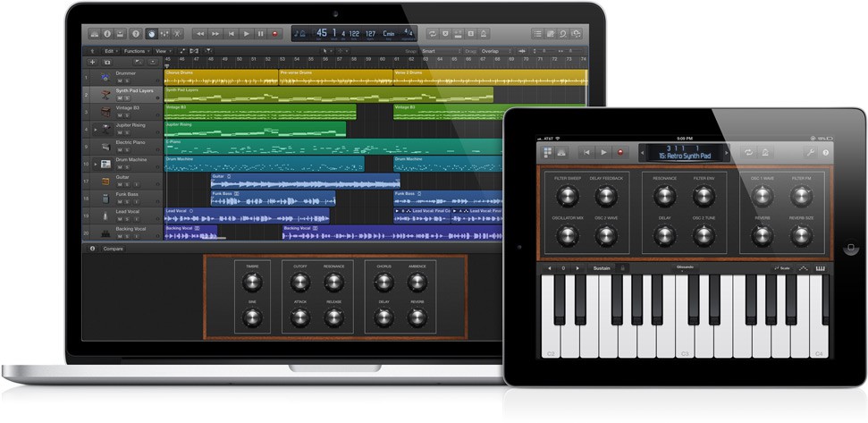868x423 pixels.
Task: Add a new track with plus button
Action: click(92, 63)
